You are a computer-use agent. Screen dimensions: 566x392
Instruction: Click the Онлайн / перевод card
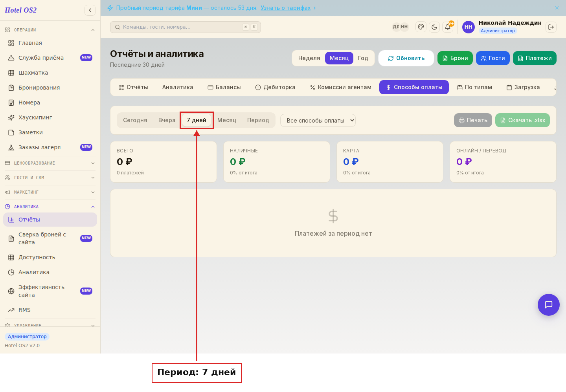pos(503,162)
